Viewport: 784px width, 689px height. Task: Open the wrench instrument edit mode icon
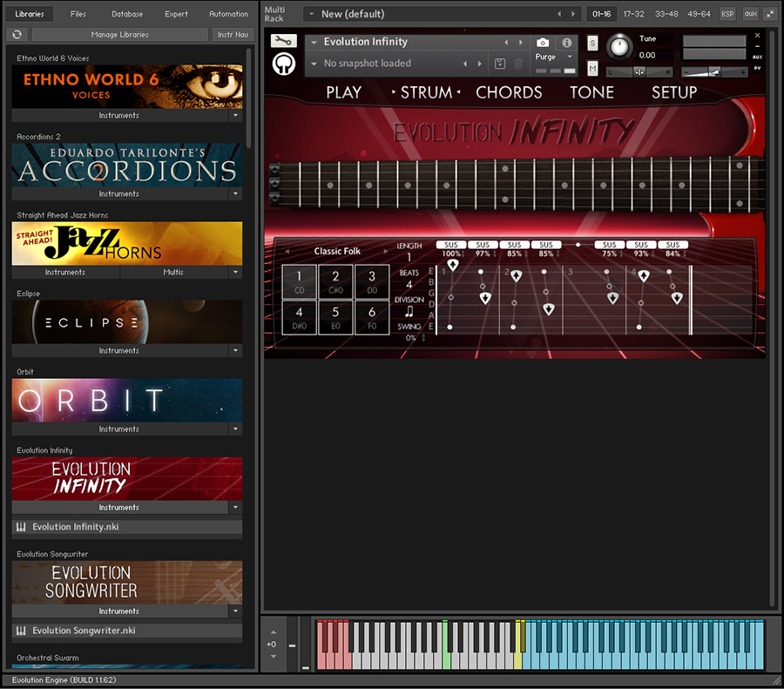(x=283, y=41)
